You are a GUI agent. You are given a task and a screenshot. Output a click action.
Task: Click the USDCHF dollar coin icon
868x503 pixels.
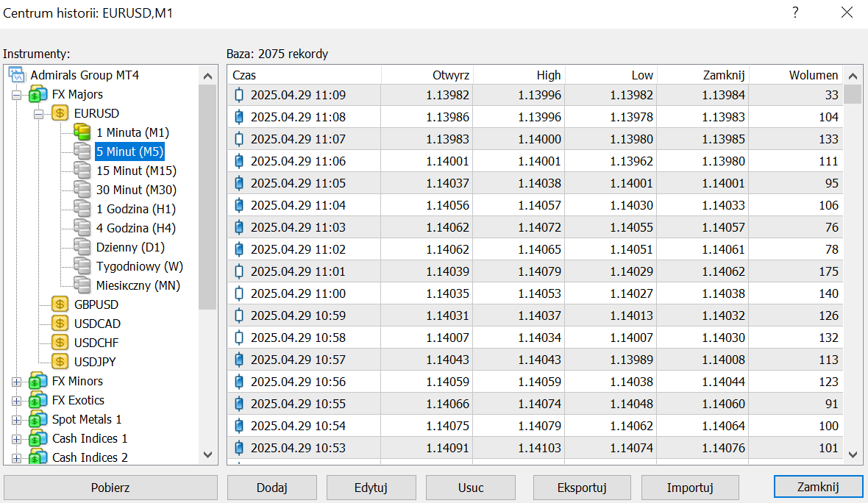click(x=60, y=343)
